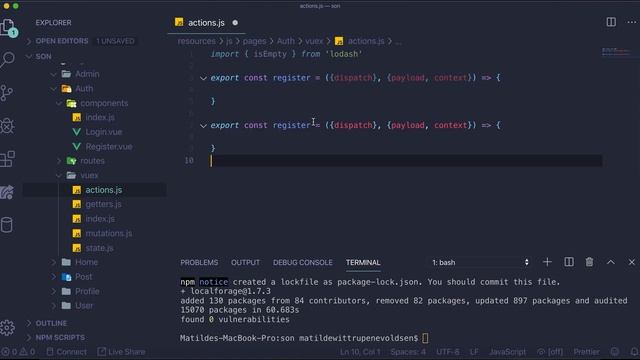This screenshot has height=360, width=640.
Task: Fold the first export const register block
Action: pos(203,78)
